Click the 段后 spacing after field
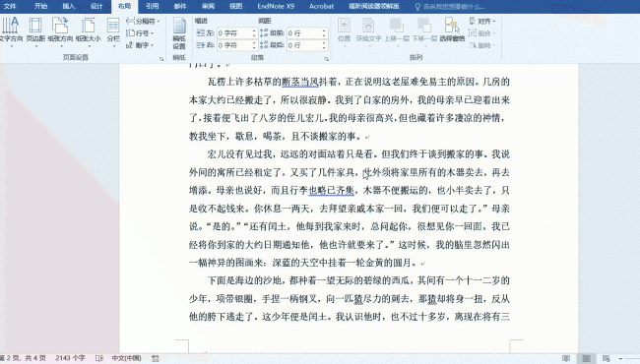This screenshot has width=640, height=364. 303,45
